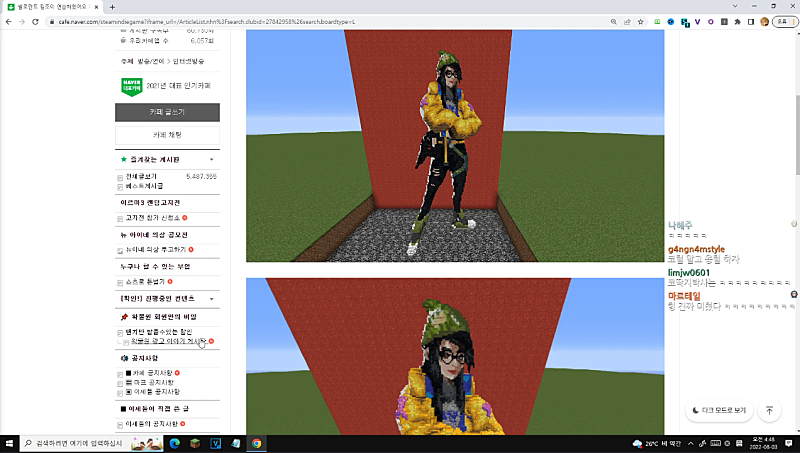800x453 pixels.
Task: Open Google Chrome from the taskbar
Action: click(256, 443)
